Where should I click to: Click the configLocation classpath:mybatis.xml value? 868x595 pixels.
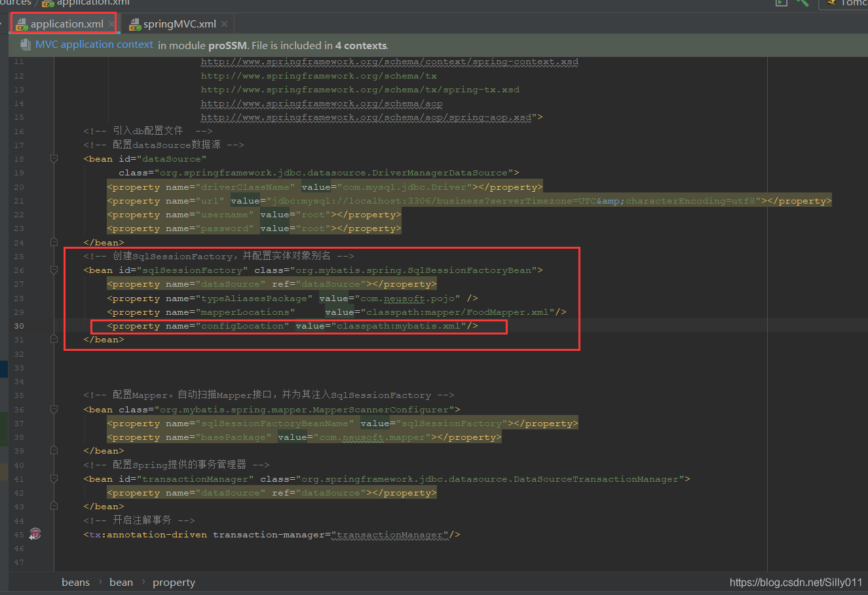click(398, 325)
